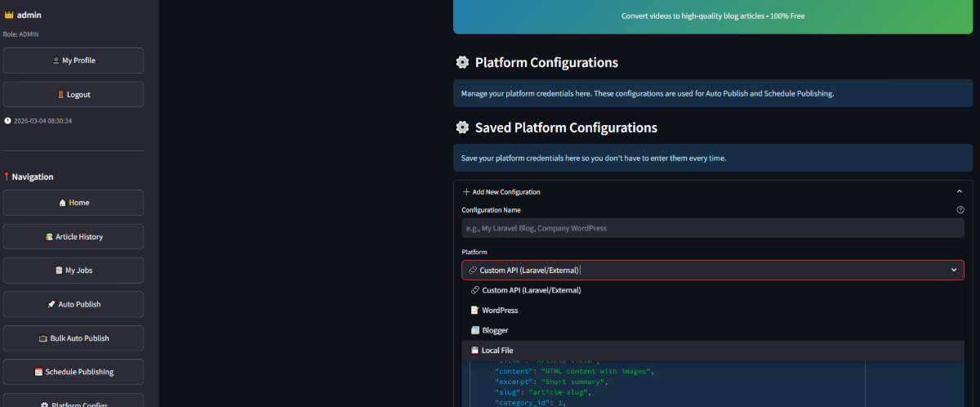
Task: Click the Logout button
Action: click(x=73, y=94)
